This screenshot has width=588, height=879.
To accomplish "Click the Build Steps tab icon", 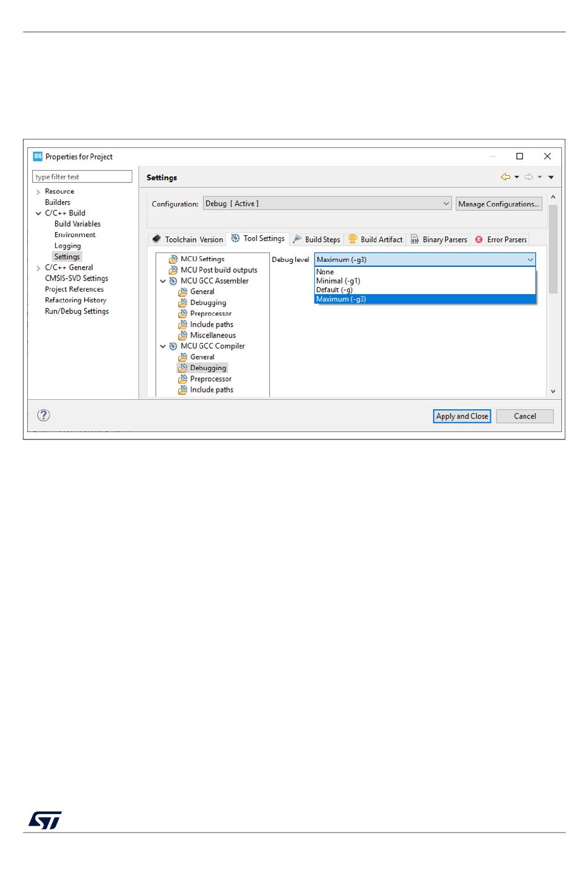I will coord(297,239).
